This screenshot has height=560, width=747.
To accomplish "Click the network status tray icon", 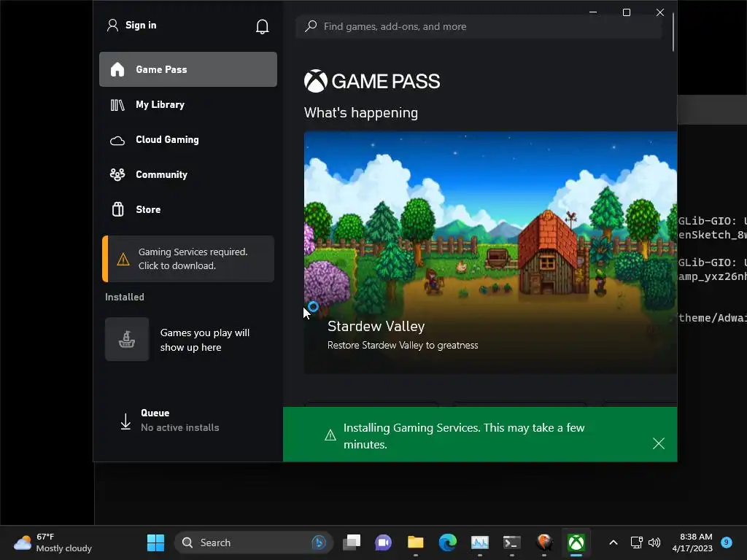I will pyautogui.click(x=636, y=542).
